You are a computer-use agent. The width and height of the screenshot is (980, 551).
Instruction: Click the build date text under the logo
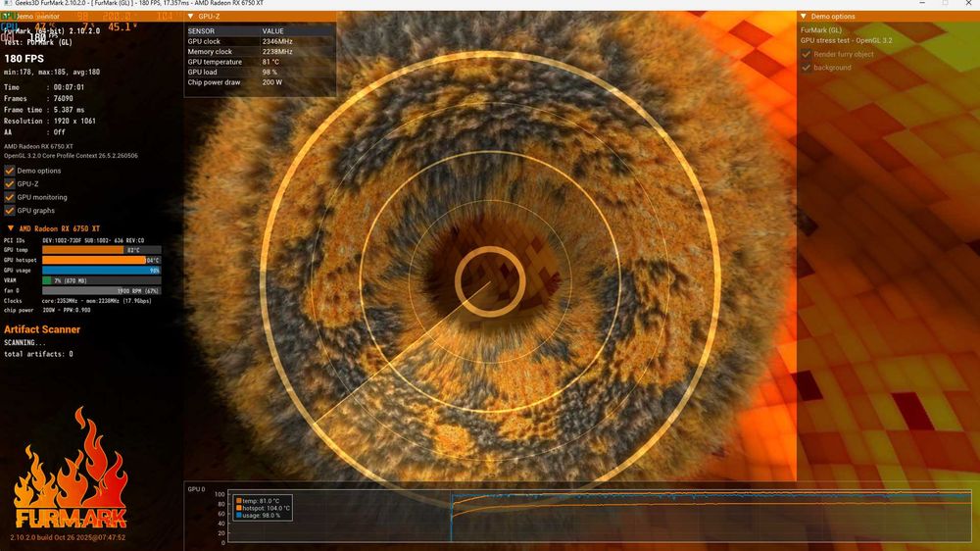(x=68, y=537)
